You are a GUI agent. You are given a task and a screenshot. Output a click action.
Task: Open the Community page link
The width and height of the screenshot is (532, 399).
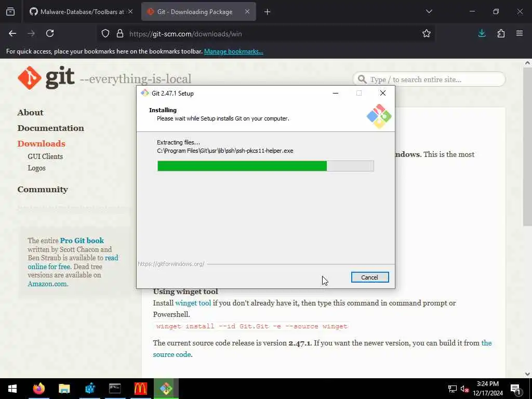tap(43, 190)
